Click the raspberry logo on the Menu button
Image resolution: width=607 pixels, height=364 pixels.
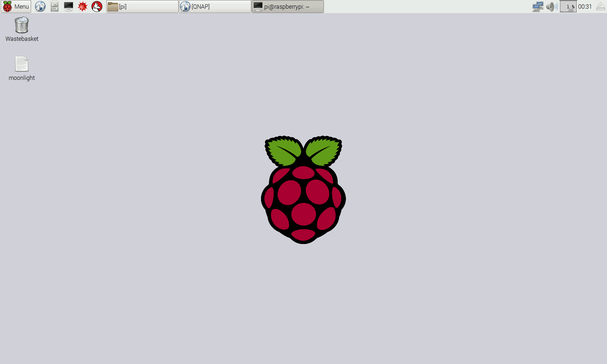coord(7,6)
